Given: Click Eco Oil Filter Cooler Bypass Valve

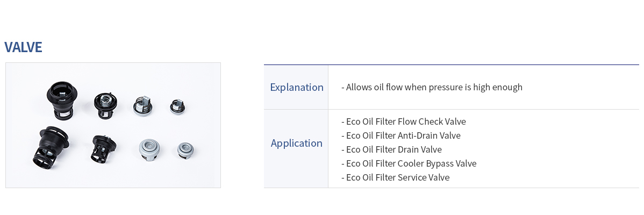Looking at the screenshot, I should point(409,163).
